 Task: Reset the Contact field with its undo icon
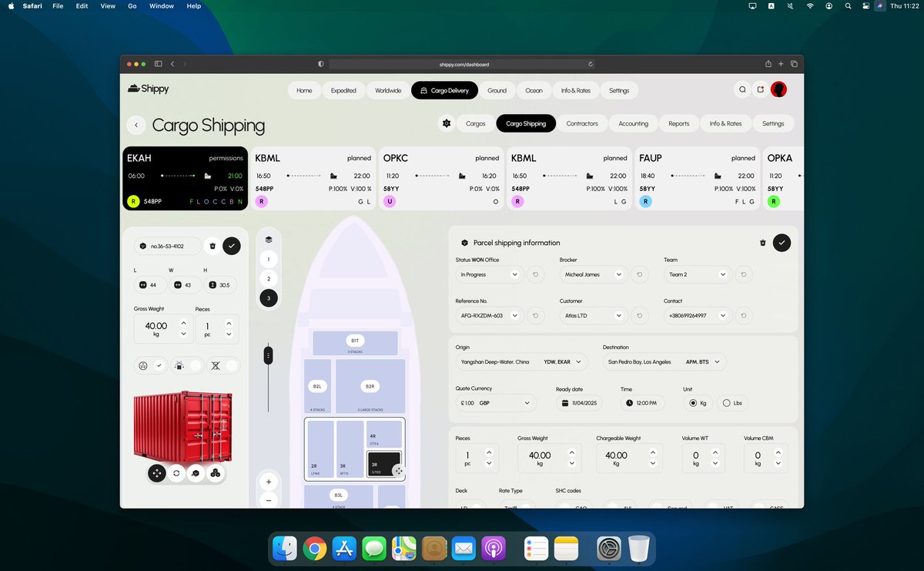point(744,315)
